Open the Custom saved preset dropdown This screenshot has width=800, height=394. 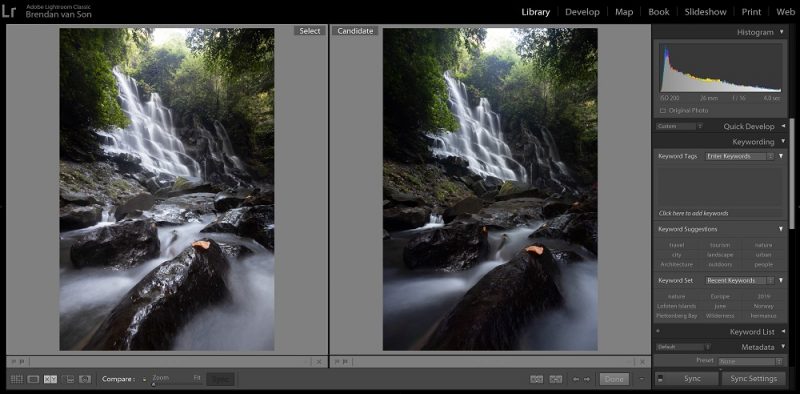tap(680, 126)
